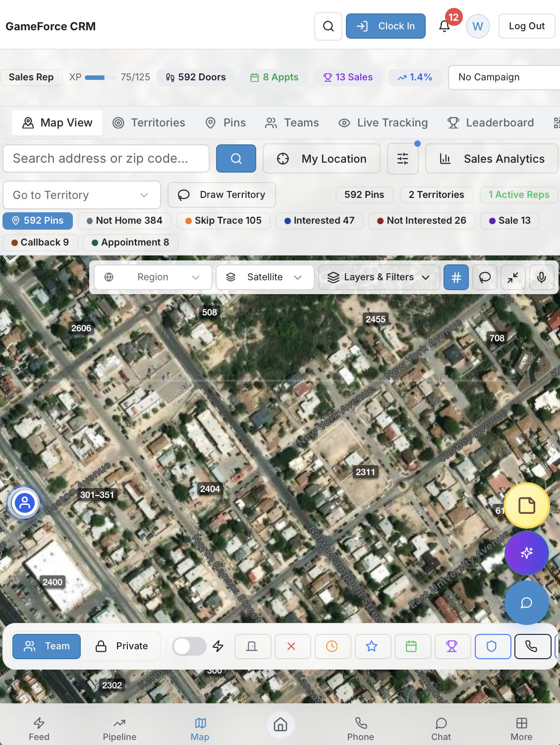This screenshot has width=560, height=745.
Task: Open the blue chat bubble floating button
Action: [x=526, y=603]
